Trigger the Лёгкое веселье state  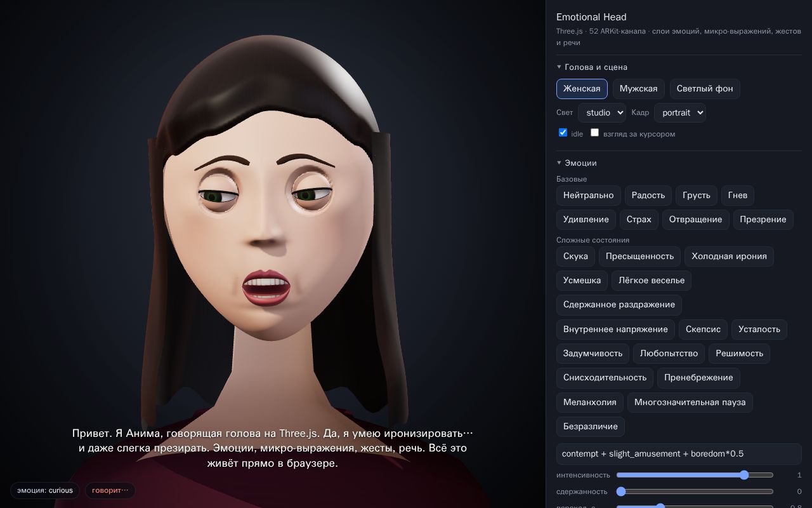coord(652,281)
